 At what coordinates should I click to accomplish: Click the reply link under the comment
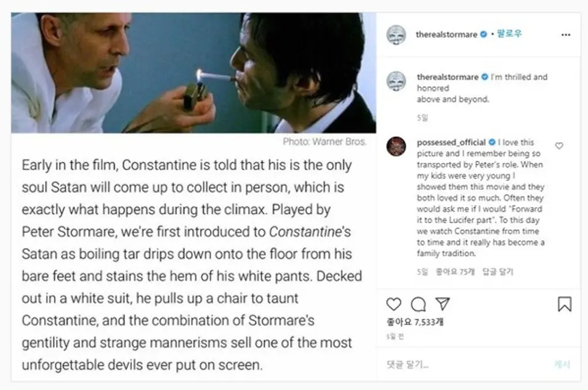pos(497,271)
